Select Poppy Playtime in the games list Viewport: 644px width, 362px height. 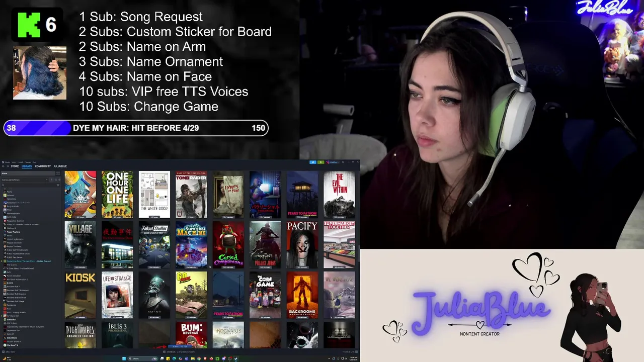(x=13, y=232)
